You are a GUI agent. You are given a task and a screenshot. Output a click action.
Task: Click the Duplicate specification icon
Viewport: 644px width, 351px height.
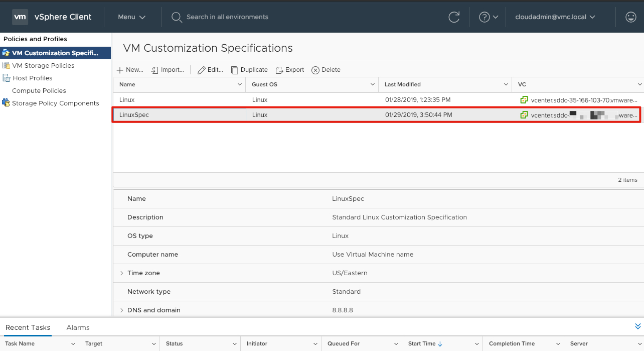(234, 70)
